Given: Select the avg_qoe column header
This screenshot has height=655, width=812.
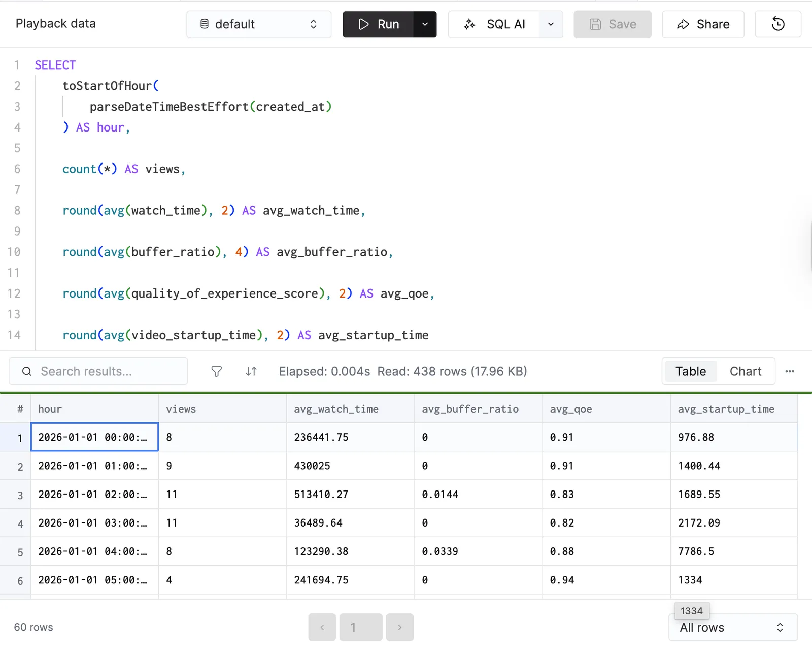Looking at the screenshot, I should 606,409.
